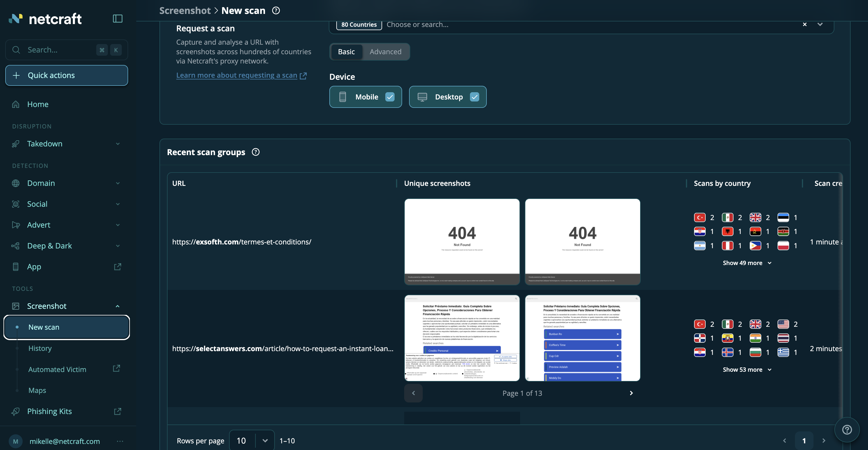Open History in sidebar
The image size is (868, 450).
pyautogui.click(x=40, y=348)
